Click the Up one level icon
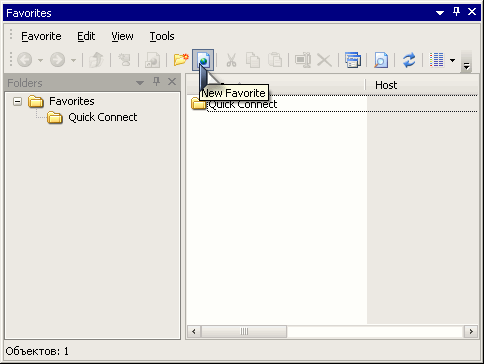The height and width of the screenshot is (364, 484). point(96,60)
